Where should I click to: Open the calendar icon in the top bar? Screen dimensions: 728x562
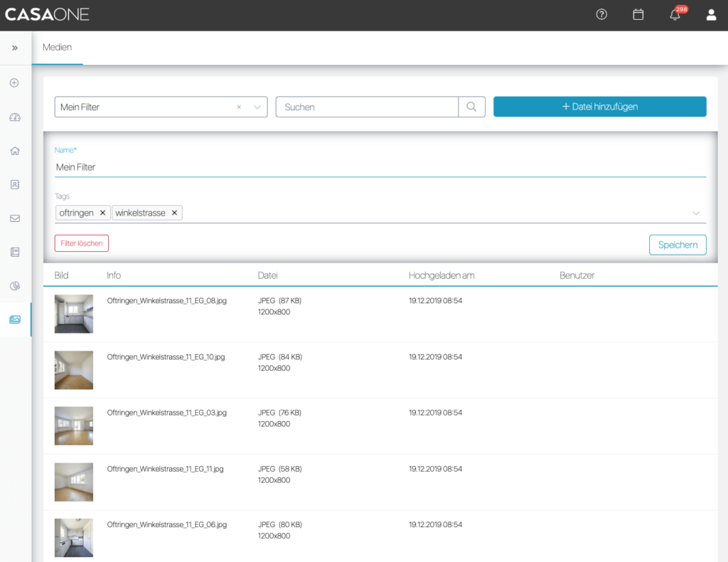coord(638,14)
